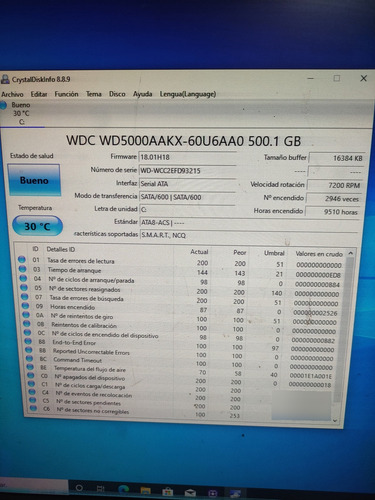Screen dimensions: 375x500
Task: Click the Firmware field 18.01H18
Action: (188, 157)
